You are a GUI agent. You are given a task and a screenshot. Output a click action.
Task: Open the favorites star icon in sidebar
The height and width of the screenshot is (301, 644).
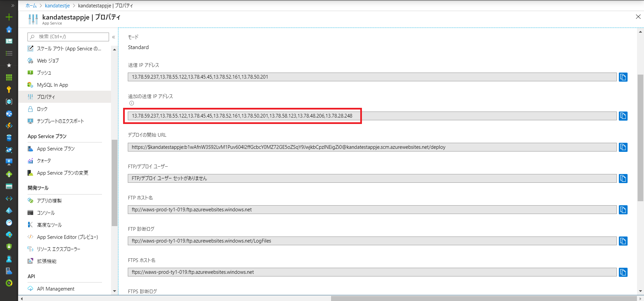[9, 65]
